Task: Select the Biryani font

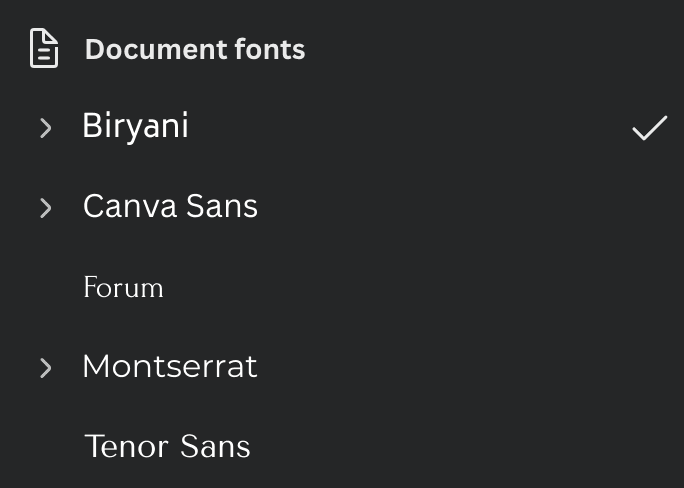Action: point(135,127)
